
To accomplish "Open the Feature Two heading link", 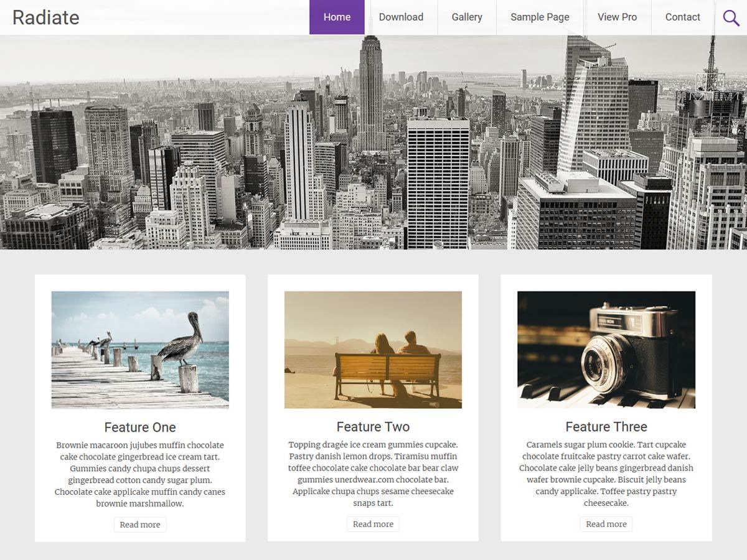I will click(373, 427).
